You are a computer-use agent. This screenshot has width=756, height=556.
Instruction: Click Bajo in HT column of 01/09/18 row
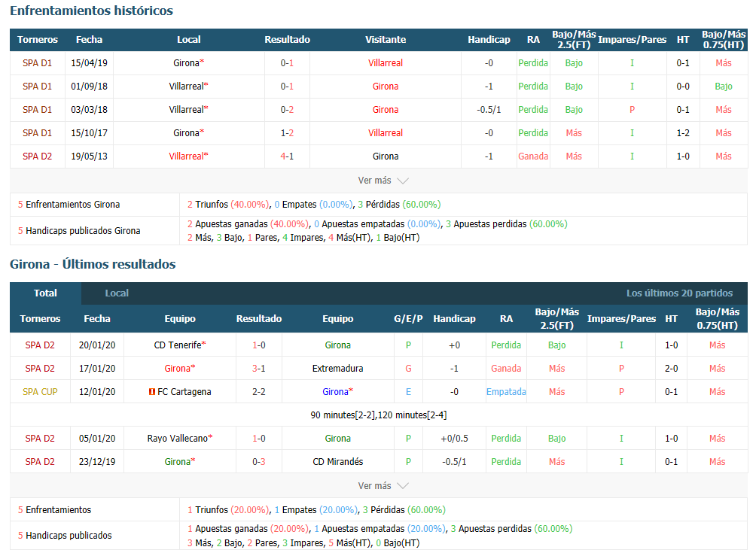coord(723,87)
